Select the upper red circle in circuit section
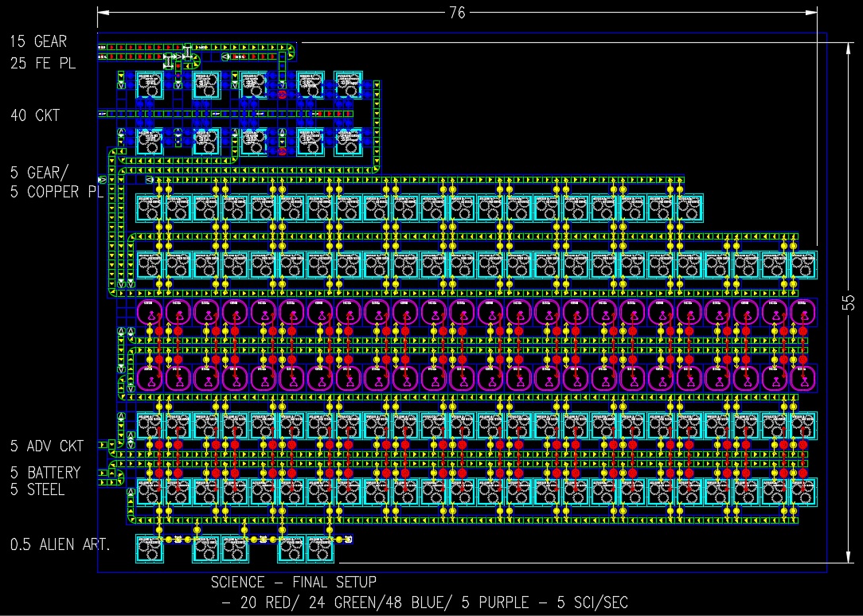 pos(281,94)
